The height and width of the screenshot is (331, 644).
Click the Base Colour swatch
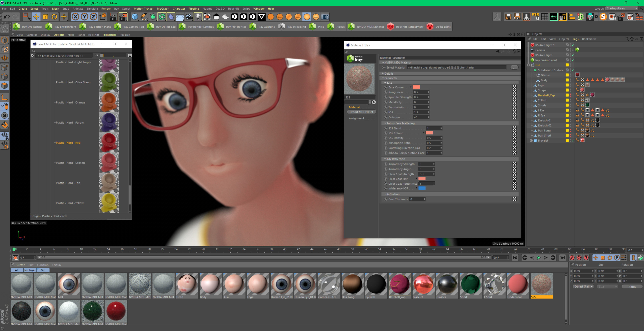pos(416,87)
